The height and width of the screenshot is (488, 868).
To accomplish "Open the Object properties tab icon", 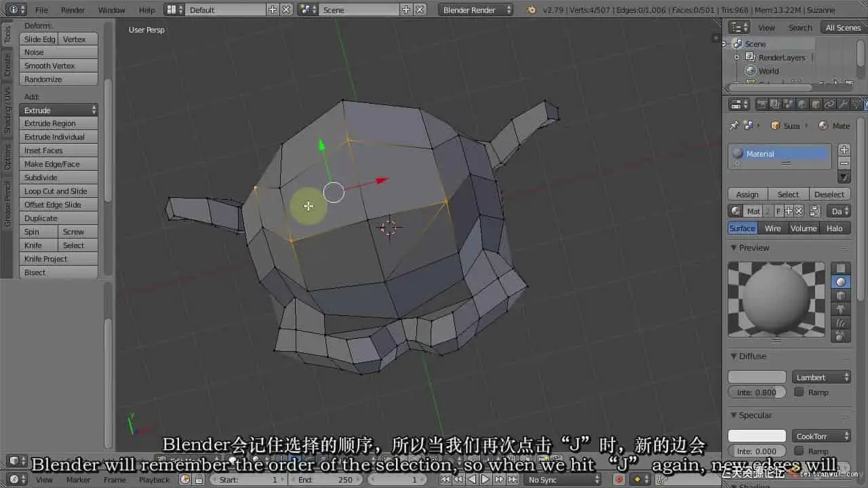I will tap(816, 104).
